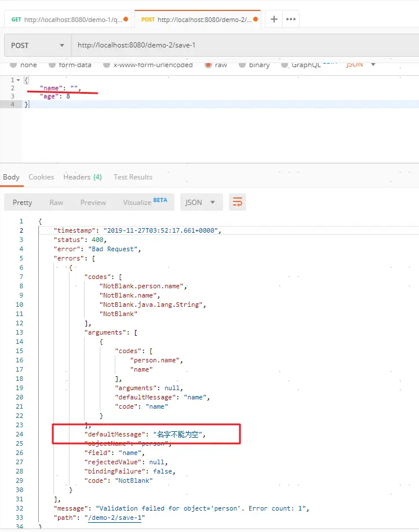Open the Test Results tab

pos(133,177)
